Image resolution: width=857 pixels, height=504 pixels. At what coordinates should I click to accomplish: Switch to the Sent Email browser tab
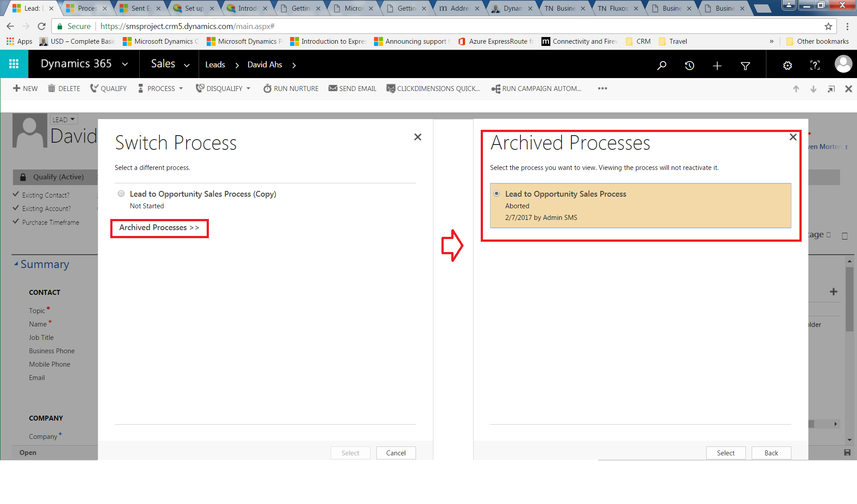click(139, 8)
